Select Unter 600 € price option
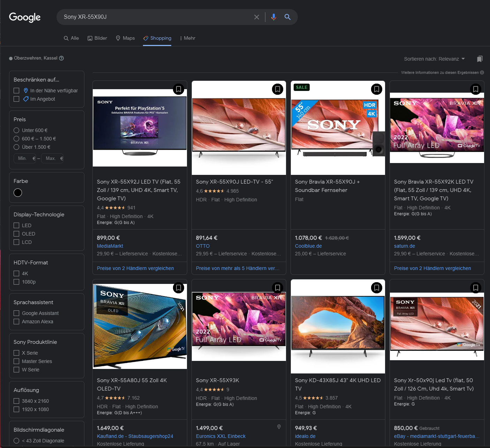Image resolution: width=490 pixels, height=448 pixels. (x=16, y=130)
